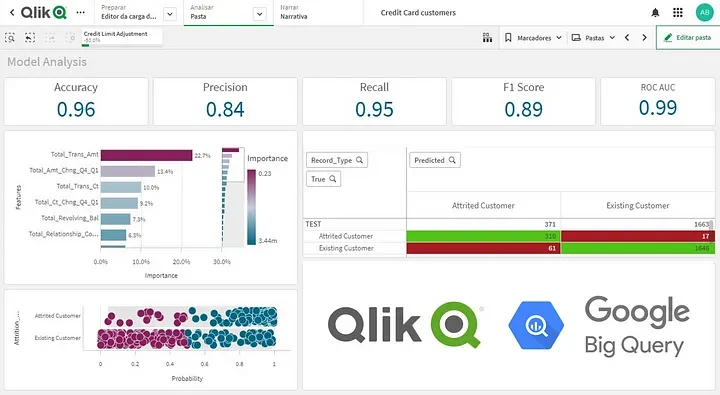The height and width of the screenshot is (395, 720).
Task: Go to the next sheet
Action: tap(644, 38)
